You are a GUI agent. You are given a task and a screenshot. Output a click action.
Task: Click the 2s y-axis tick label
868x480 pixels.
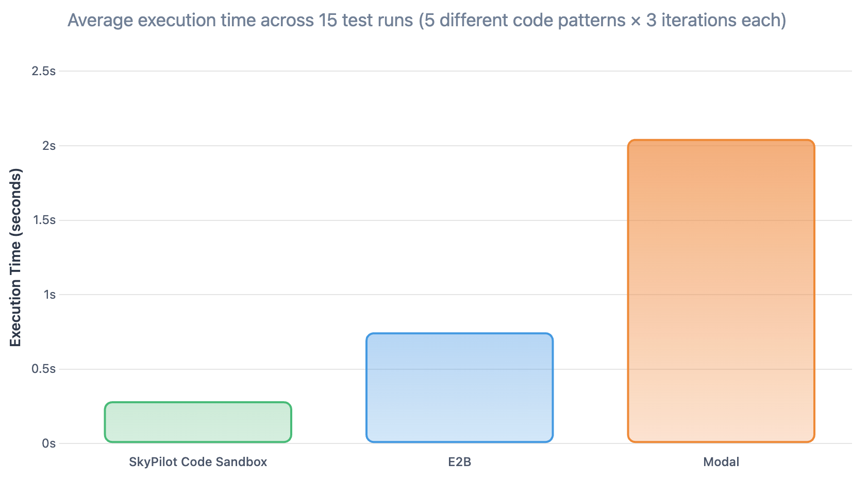(49, 146)
